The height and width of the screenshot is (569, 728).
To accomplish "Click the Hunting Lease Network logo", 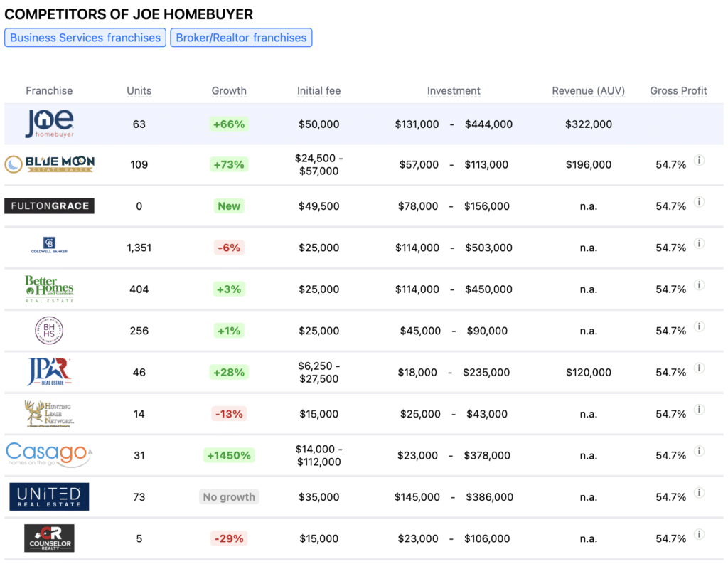I will click(x=49, y=413).
